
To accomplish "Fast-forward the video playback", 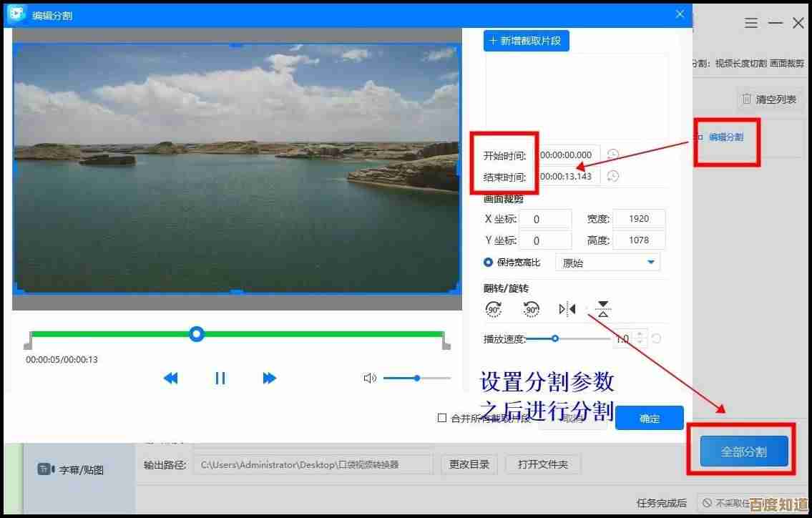I will pos(270,378).
